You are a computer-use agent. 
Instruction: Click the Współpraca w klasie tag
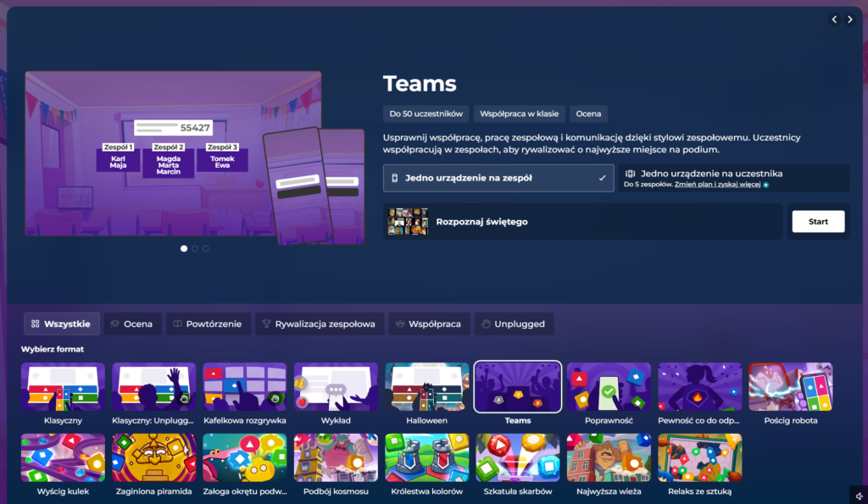(x=520, y=114)
